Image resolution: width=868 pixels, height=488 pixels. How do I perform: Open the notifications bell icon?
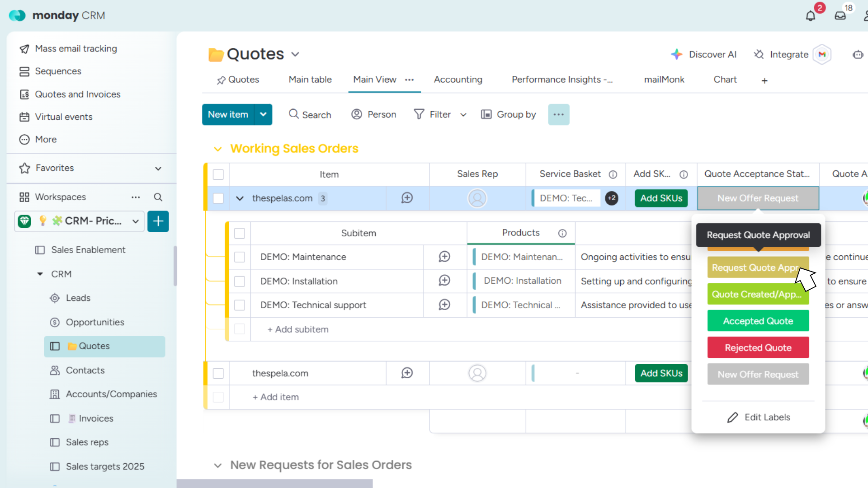click(x=810, y=16)
